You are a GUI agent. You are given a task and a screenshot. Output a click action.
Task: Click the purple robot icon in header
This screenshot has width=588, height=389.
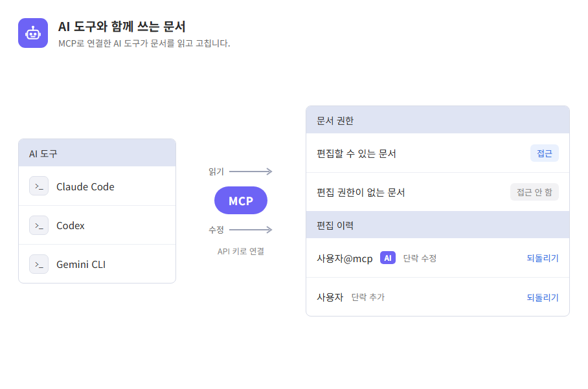[33, 33]
